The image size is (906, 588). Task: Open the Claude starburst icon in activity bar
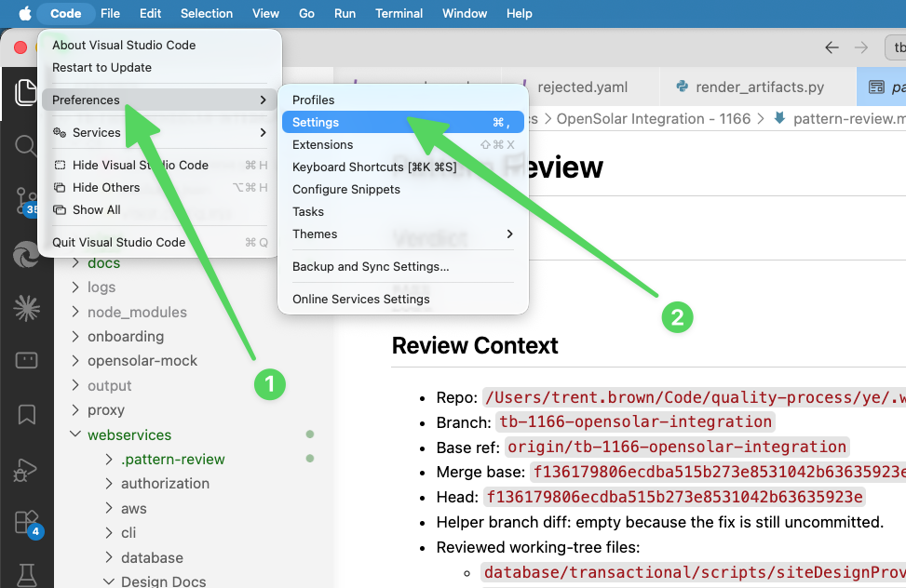click(27, 308)
